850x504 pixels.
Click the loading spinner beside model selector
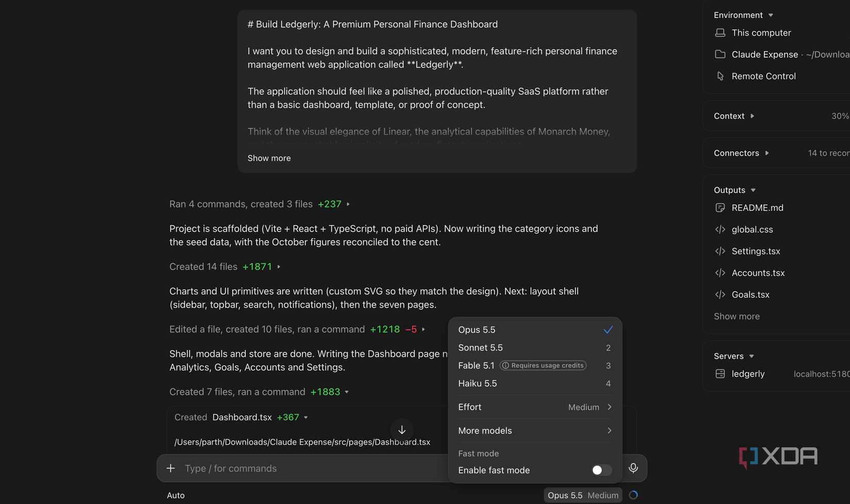click(x=634, y=495)
